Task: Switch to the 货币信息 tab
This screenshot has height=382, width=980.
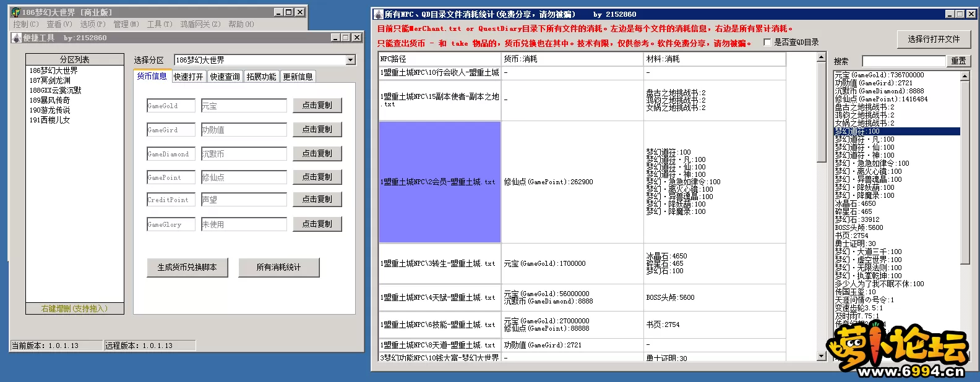Action: point(152,76)
